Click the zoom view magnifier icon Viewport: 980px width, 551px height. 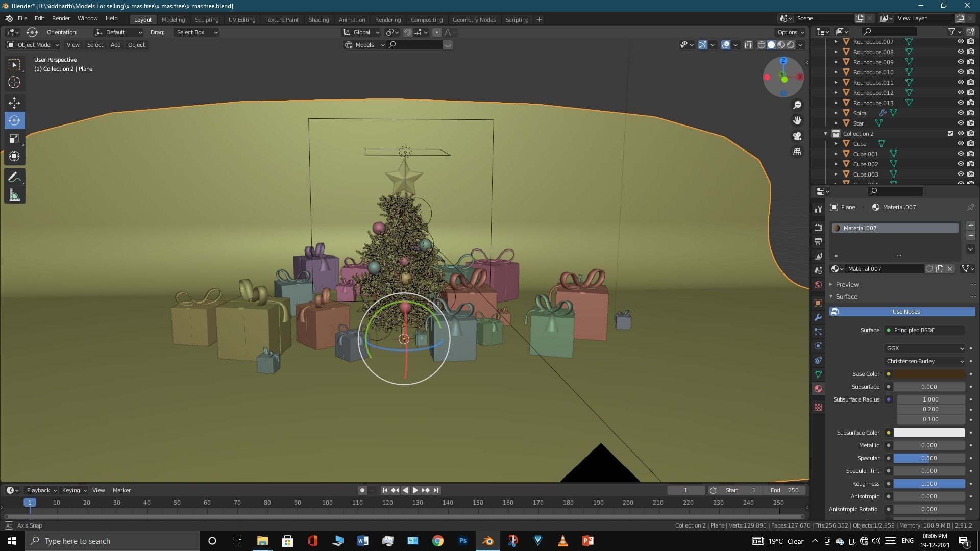click(797, 105)
